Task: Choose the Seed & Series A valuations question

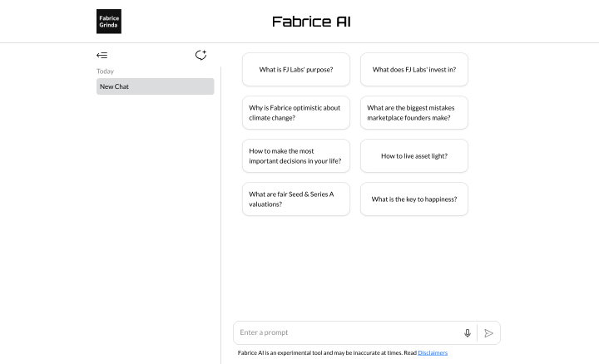Action: 296,199
